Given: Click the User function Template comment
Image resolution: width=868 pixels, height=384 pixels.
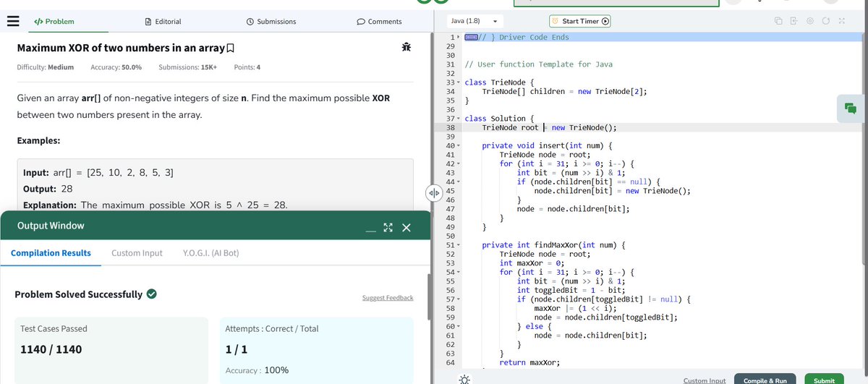Looking at the screenshot, I should click(x=538, y=64).
